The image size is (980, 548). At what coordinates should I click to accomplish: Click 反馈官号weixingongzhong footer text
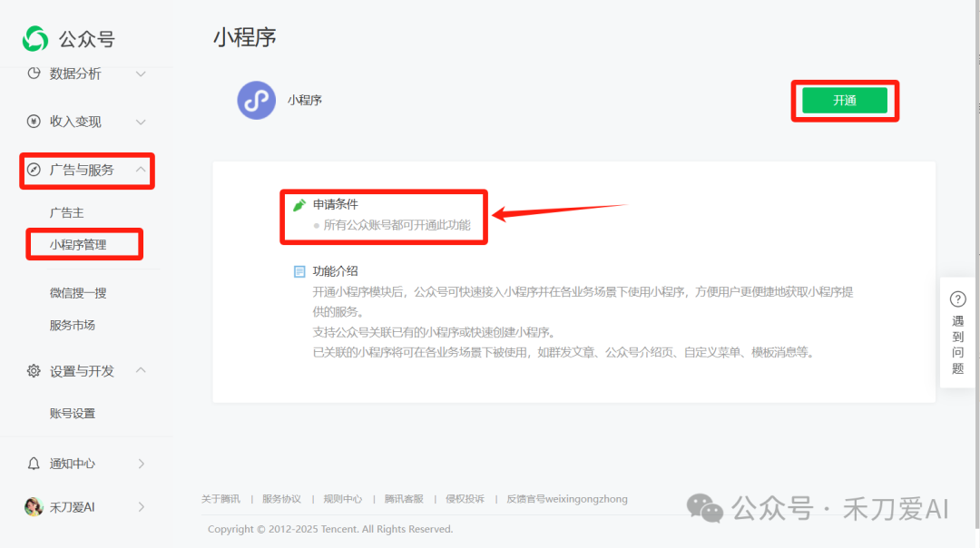[567, 499]
